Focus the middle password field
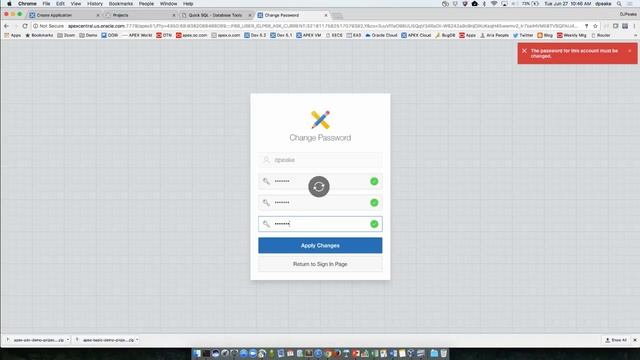 320,202
